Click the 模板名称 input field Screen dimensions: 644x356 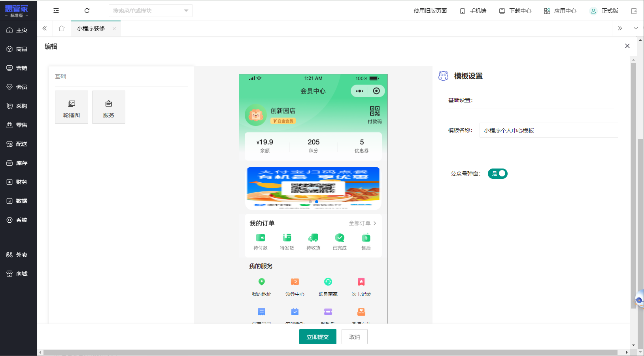pyautogui.click(x=549, y=130)
